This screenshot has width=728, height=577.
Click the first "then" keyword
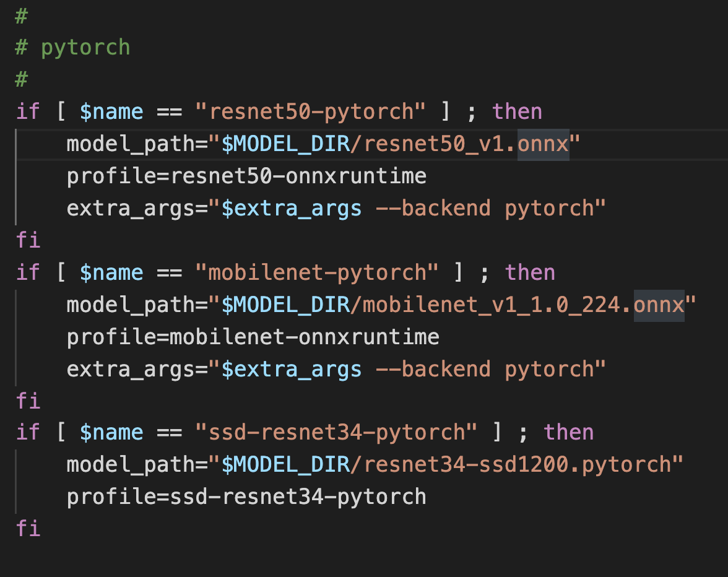pos(517,111)
